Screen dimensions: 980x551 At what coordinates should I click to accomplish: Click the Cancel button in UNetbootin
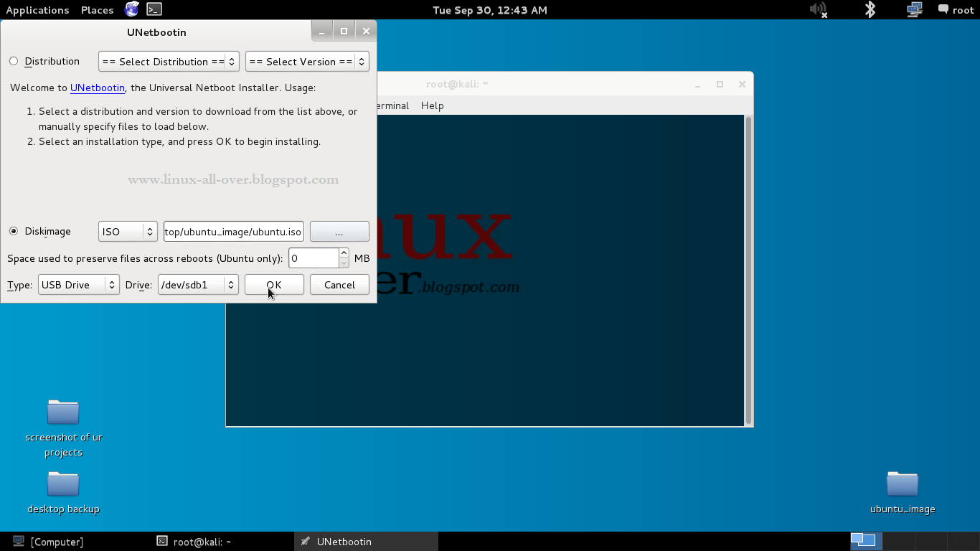[339, 285]
